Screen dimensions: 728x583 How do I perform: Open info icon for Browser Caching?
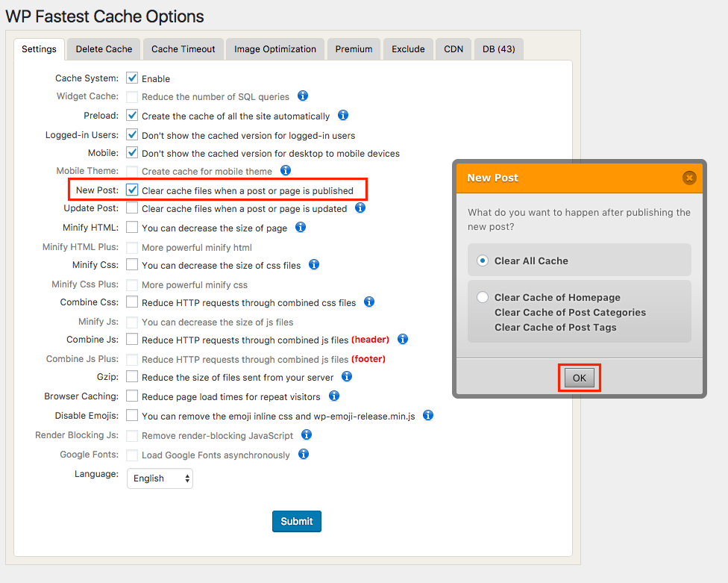coord(334,396)
